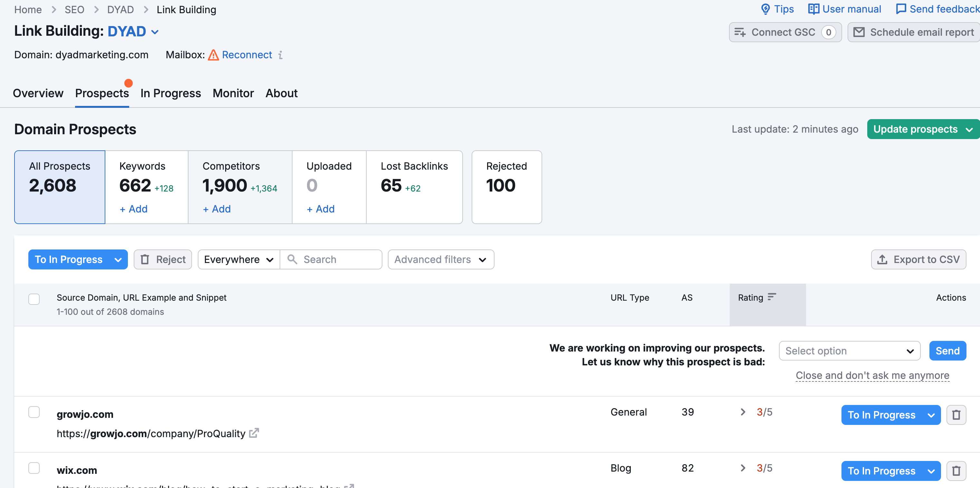The width and height of the screenshot is (980, 488).
Task: Click the reconnect warning triangle icon
Action: (214, 55)
